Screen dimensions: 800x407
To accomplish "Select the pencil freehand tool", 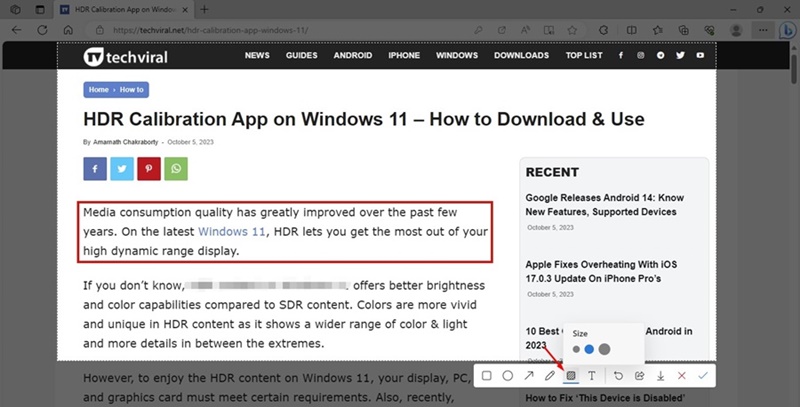I will tap(550, 376).
